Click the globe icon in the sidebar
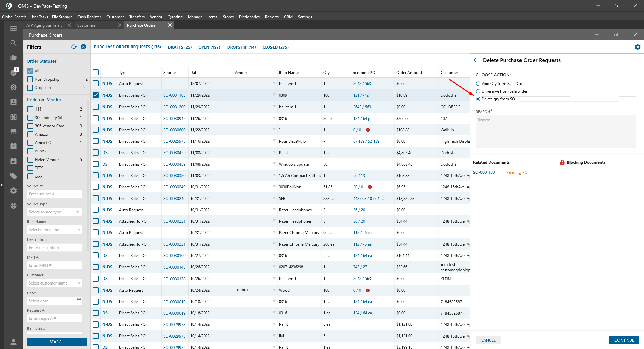 13,206
